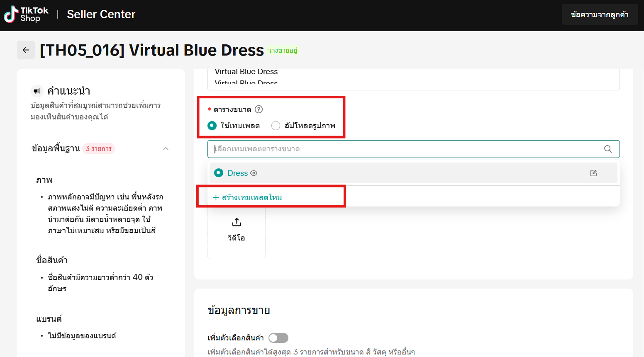The image size is (644, 357).
Task: Preview Dress template via eye icon
Action: click(254, 173)
